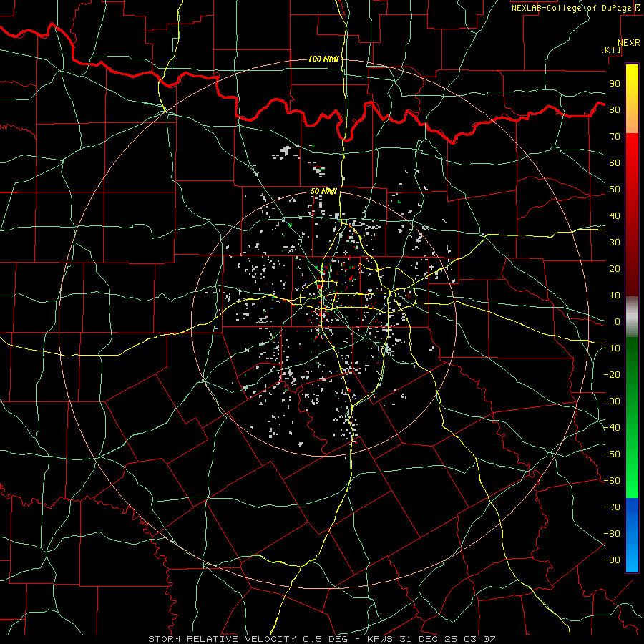The width and height of the screenshot is (644, 644).
Task: Click the 70 value on the velocity scale
Action: click(x=615, y=137)
